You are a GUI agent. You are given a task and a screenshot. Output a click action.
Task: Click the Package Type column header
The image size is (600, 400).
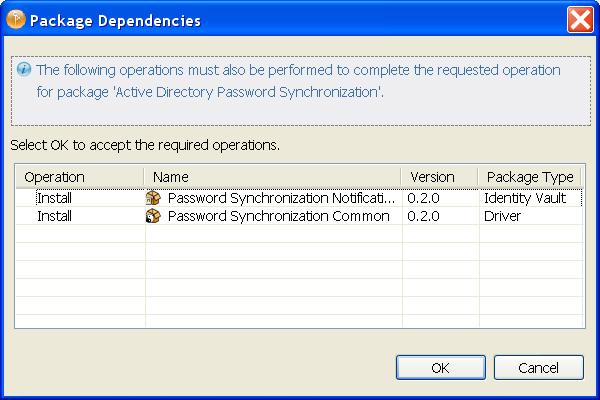click(x=529, y=177)
